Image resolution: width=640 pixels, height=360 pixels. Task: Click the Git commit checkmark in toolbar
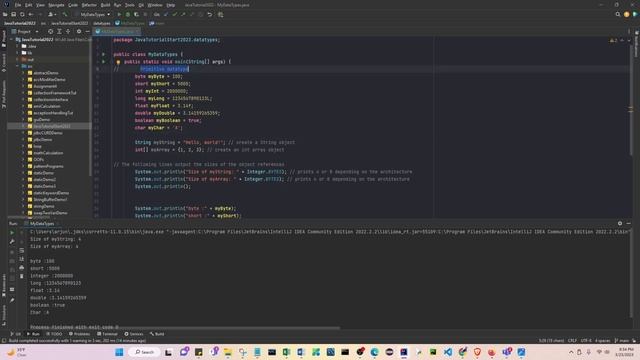[175, 14]
